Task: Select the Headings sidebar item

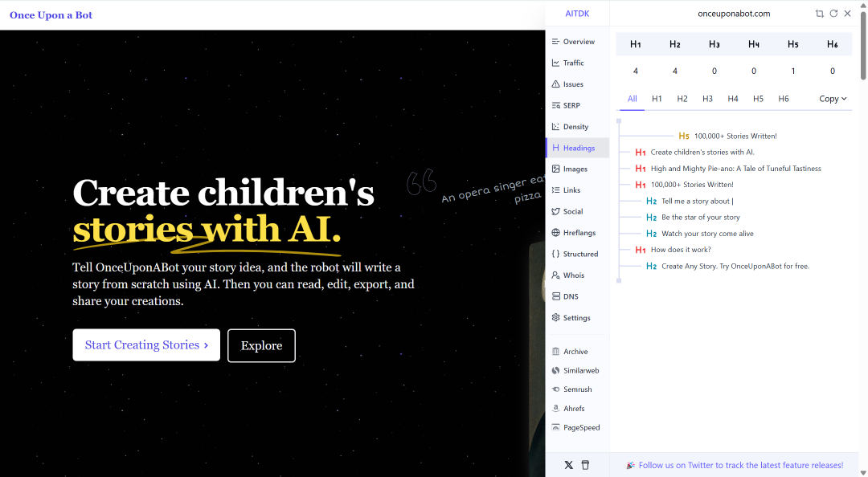Action: point(577,148)
